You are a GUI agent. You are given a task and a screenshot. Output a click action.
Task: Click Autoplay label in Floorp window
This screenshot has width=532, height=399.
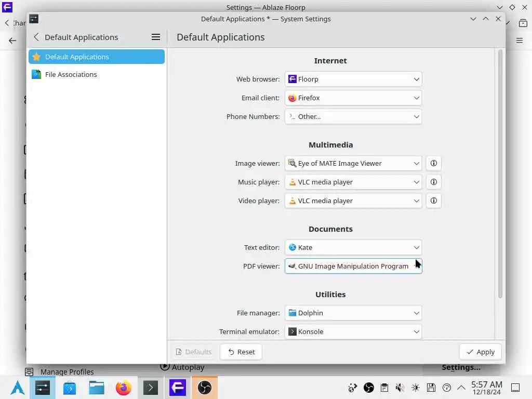(x=188, y=367)
